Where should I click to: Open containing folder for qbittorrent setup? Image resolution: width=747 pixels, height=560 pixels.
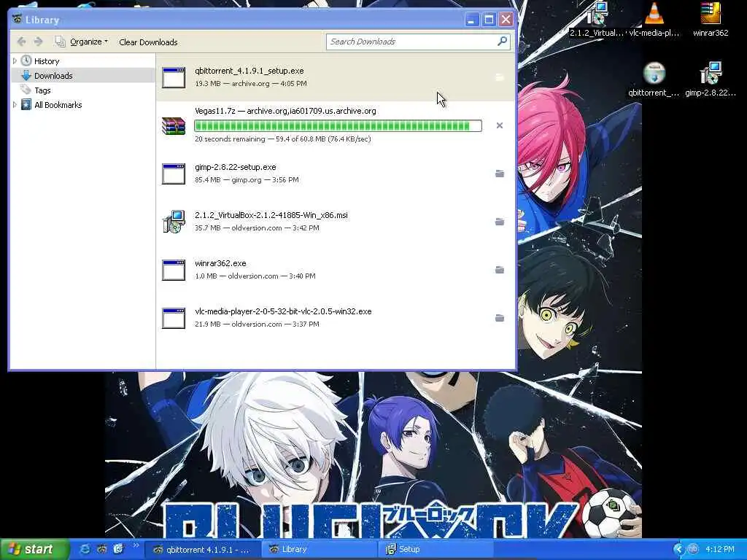(x=499, y=77)
